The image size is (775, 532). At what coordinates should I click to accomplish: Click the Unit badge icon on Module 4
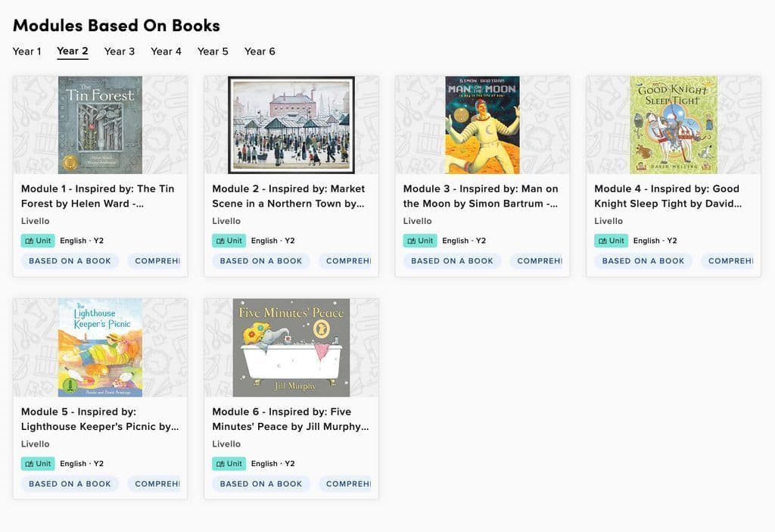pyautogui.click(x=603, y=241)
